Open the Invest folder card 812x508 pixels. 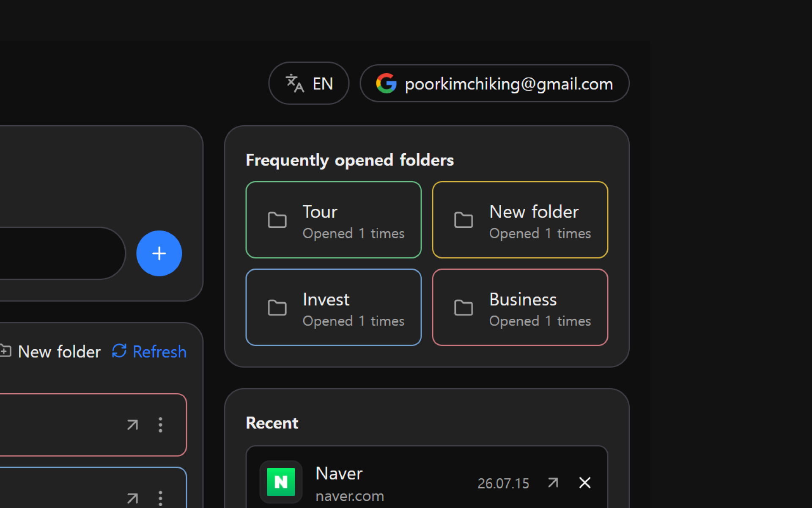coord(333,307)
